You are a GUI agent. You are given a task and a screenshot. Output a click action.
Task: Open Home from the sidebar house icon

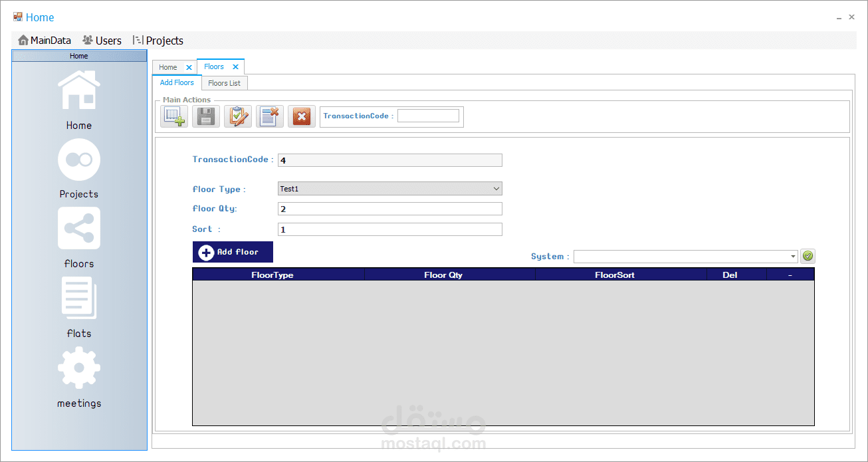pos(79,91)
